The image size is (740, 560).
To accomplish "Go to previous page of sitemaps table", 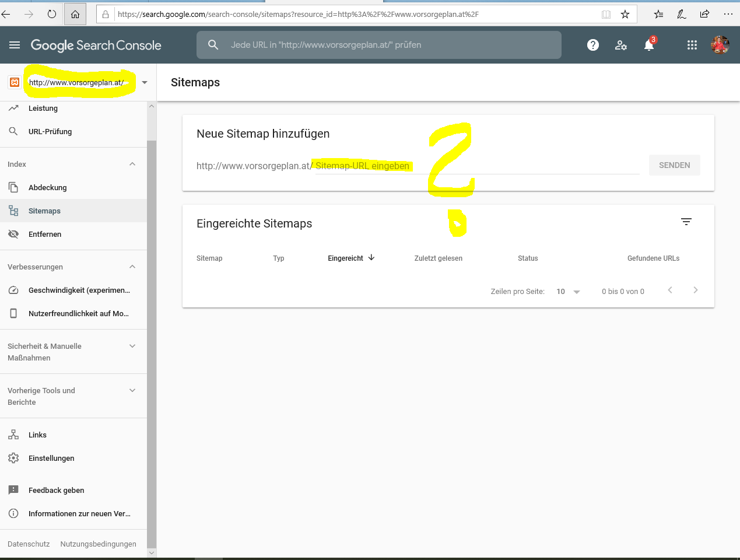I will pos(670,290).
